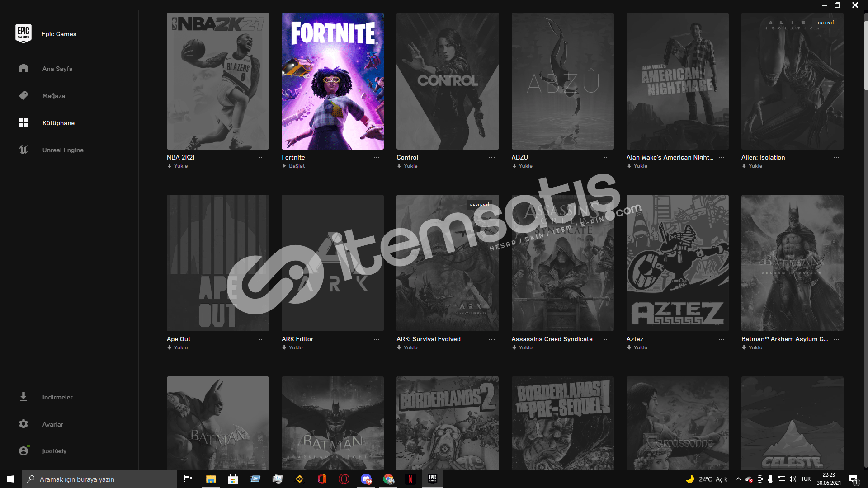This screenshot has width=868, height=488.
Task: Click the tag icon beside Mağaza
Action: pyautogui.click(x=24, y=95)
